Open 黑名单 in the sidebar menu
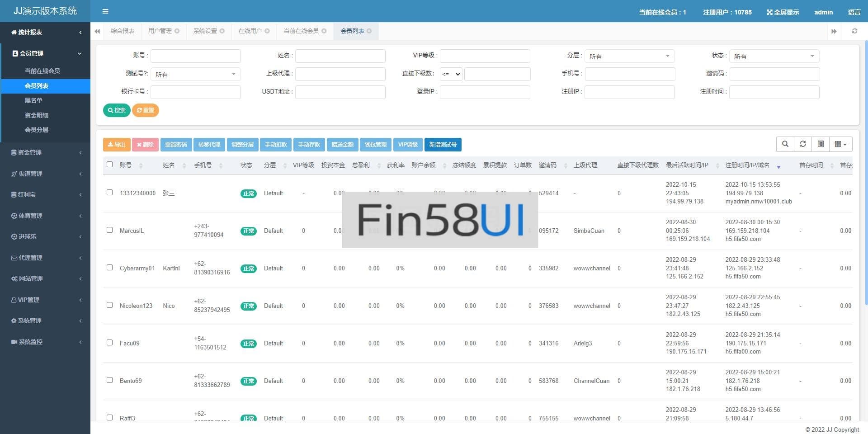868x434 pixels. tap(33, 100)
